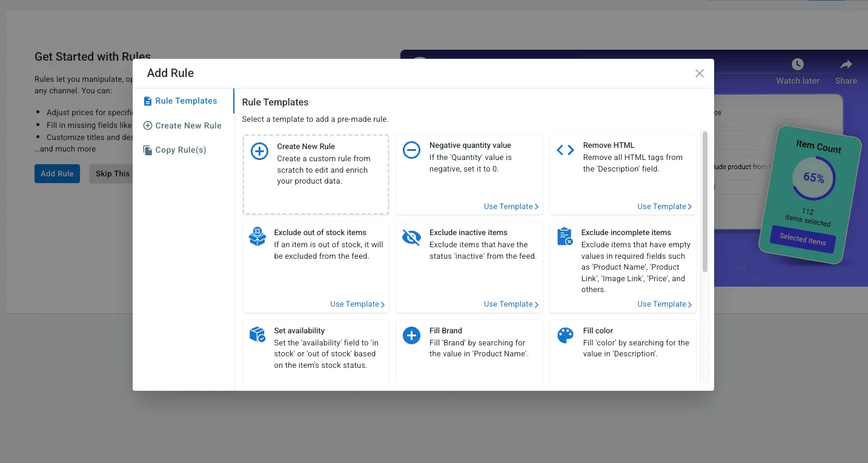Click the Negative quantity value minus icon

click(x=411, y=150)
